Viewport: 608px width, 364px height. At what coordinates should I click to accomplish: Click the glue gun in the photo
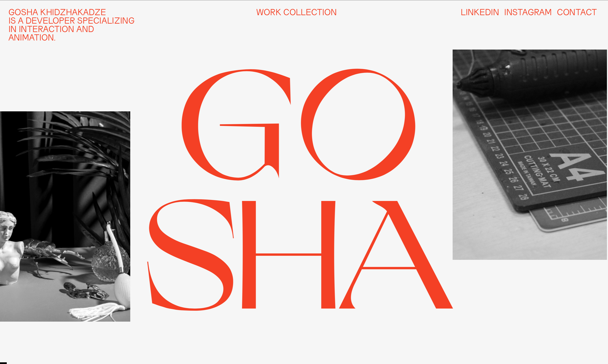coord(530,76)
